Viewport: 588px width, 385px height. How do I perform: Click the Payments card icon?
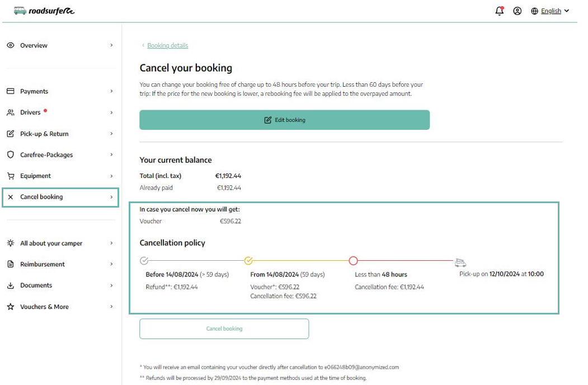[x=11, y=91]
